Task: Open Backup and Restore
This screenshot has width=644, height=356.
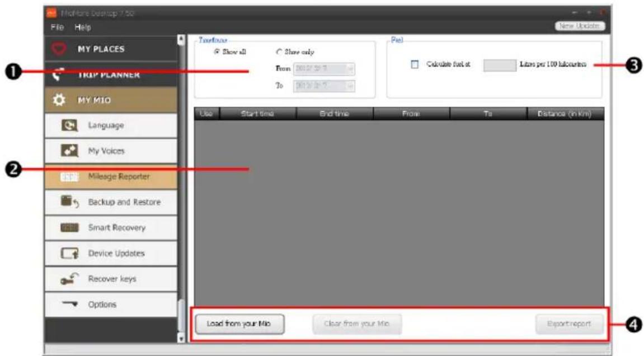Action: coord(111,202)
